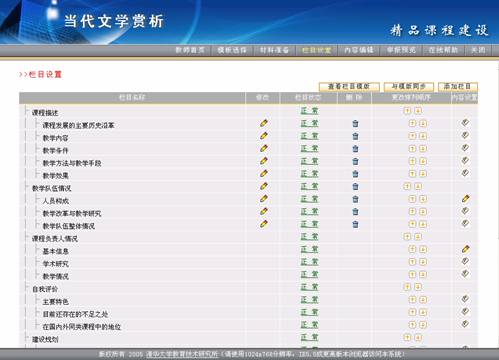Select the 课程负责人情况 tree node
499x360 pixels.
pyautogui.click(x=55, y=239)
